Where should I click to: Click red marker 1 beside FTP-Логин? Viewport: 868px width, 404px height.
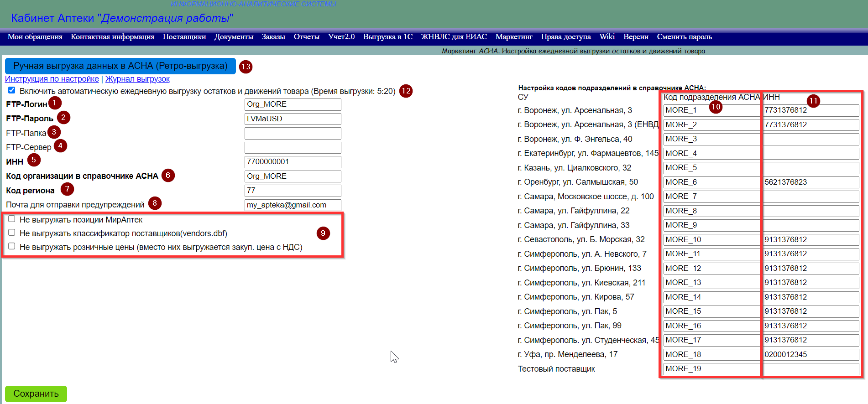[55, 103]
